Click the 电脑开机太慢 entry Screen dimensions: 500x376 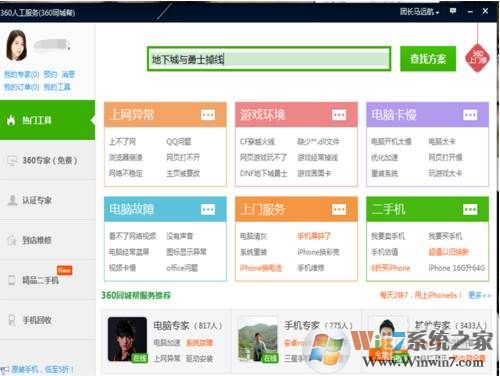pyautogui.click(x=391, y=142)
